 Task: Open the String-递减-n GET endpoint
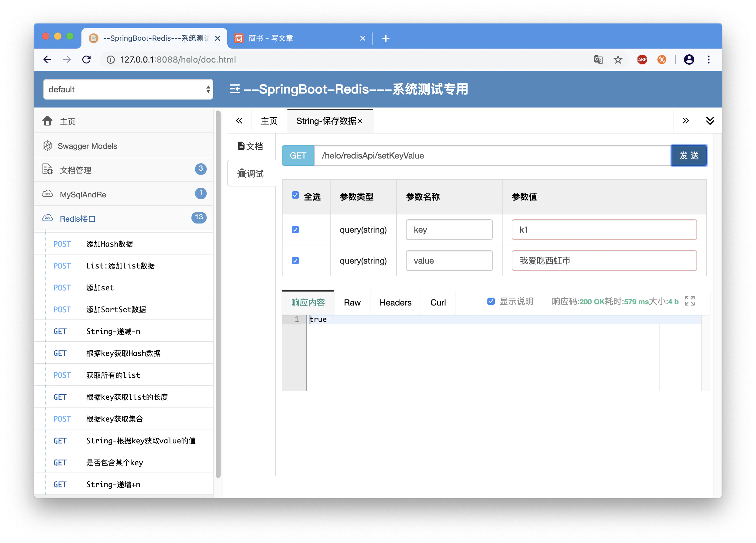(x=113, y=331)
